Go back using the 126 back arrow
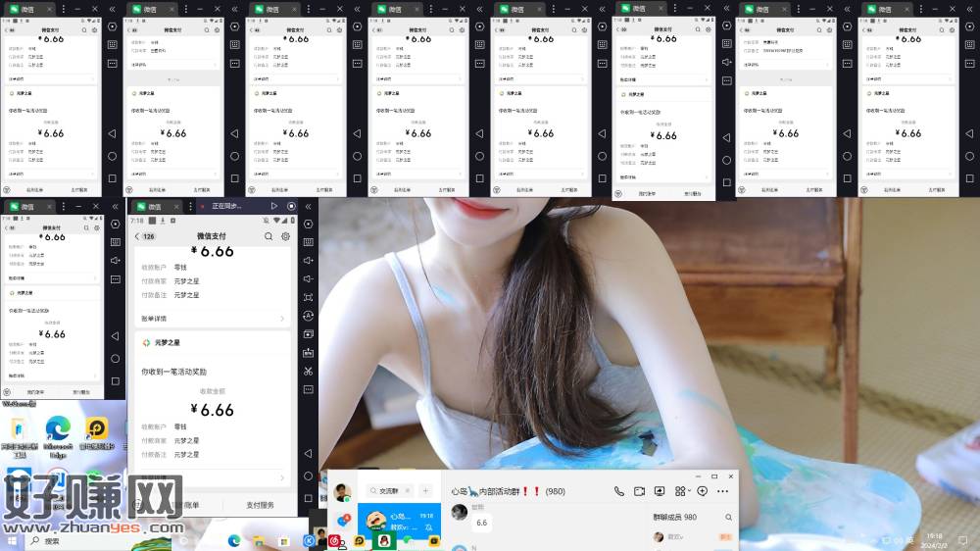The image size is (980, 551). tap(137, 236)
